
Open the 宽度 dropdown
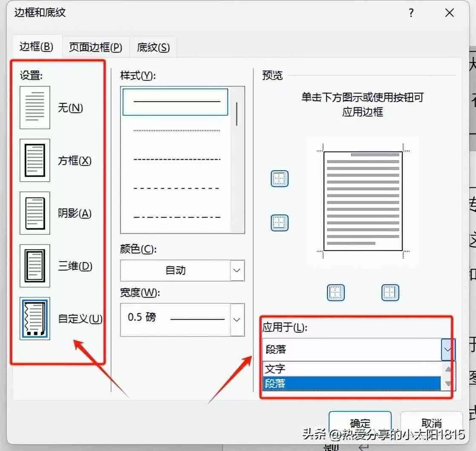(237, 320)
